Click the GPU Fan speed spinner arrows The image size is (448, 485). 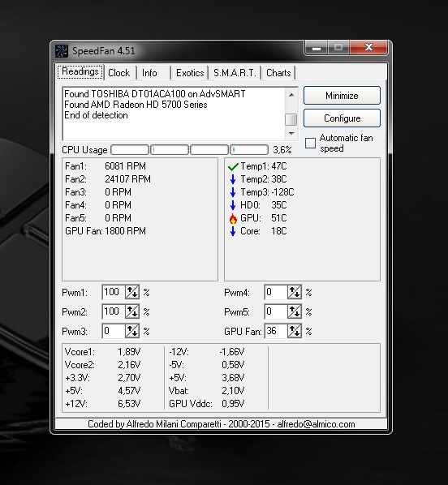point(295,331)
